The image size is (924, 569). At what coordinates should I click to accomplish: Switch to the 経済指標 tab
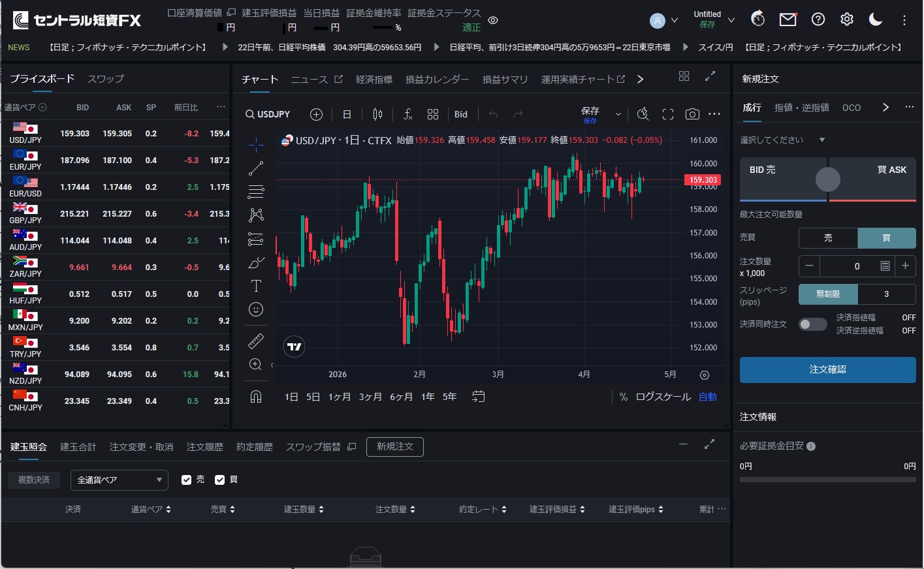coord(374,79)
